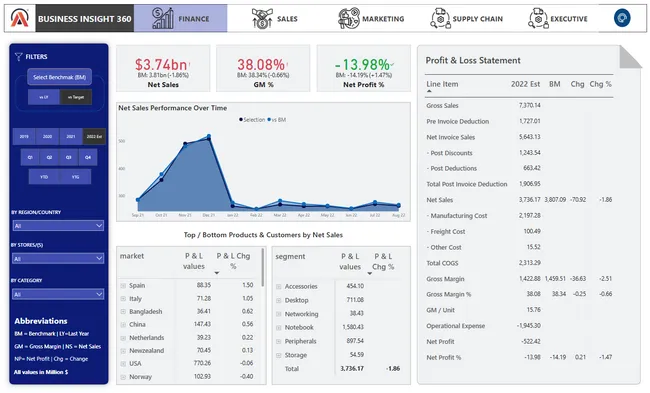Expand the Accessories segment row

(x=279, y=286)
